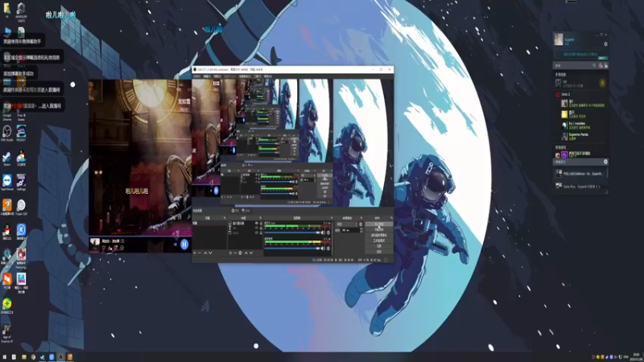Pop out the Sources dock header icon
The height and width of the screenshot is (362, 644).
pos(260,218)
